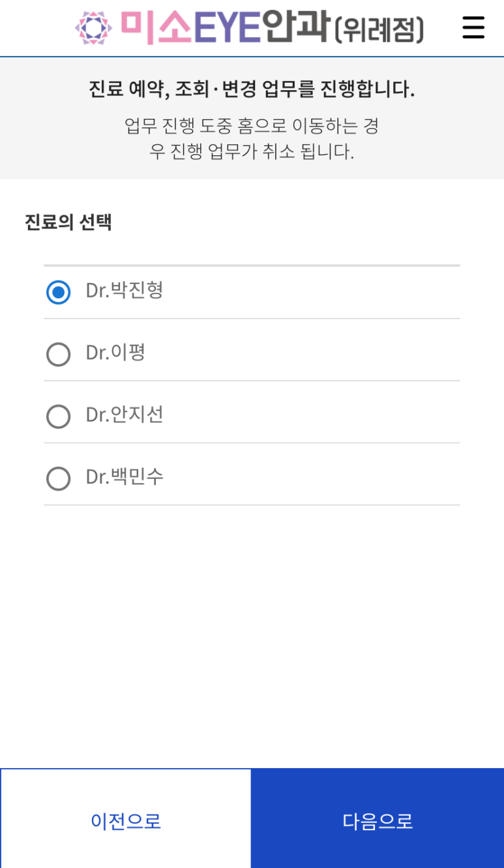Viewport: 504px width, 868px height.
Task: Click the bold 진료 예약, 조회·변경 notice heading
Action: pos(252,89)
